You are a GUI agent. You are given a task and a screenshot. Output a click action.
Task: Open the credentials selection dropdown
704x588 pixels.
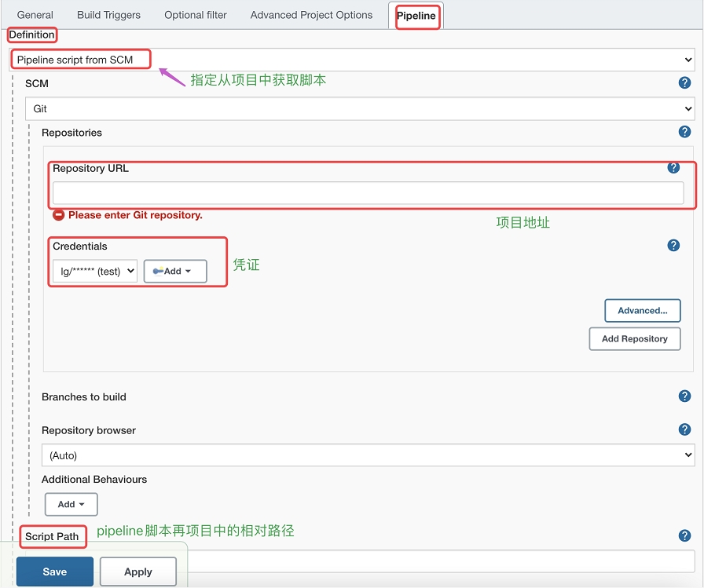(x=95, y=272)
